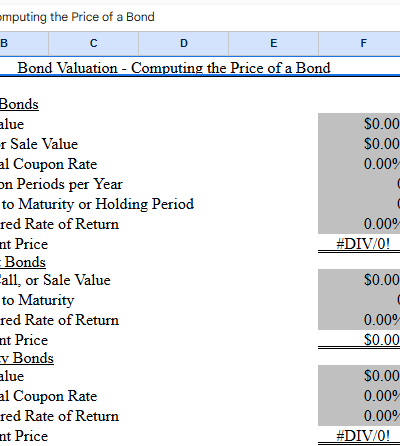
Task: Select the value cell in the Holding Period row
Action: 359,204
